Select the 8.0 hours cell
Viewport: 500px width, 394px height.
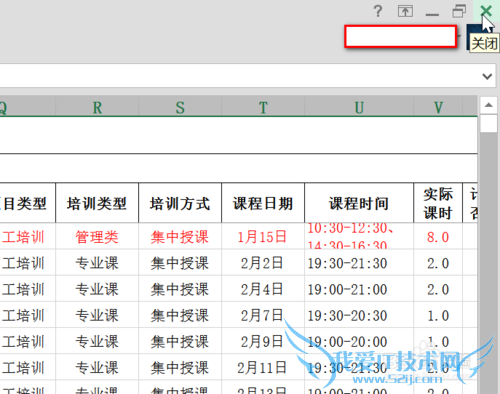click(438, 236)
